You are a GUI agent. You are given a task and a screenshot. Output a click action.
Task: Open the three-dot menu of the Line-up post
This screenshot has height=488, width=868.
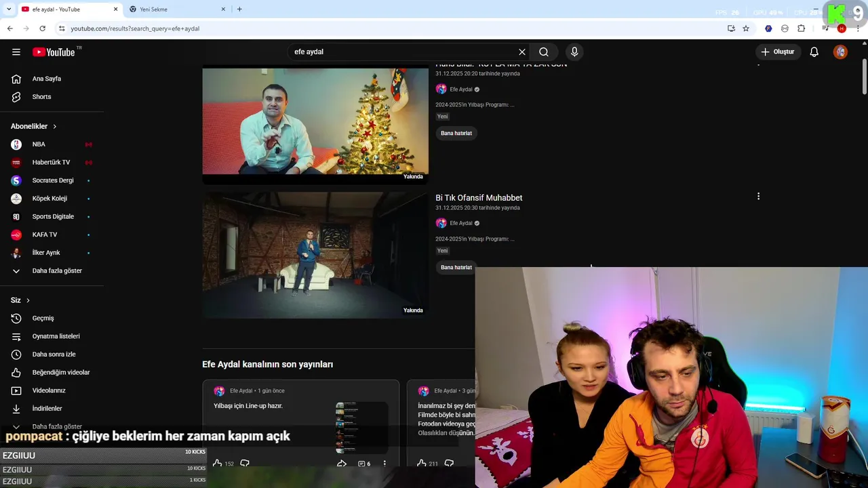coord(384,464)
